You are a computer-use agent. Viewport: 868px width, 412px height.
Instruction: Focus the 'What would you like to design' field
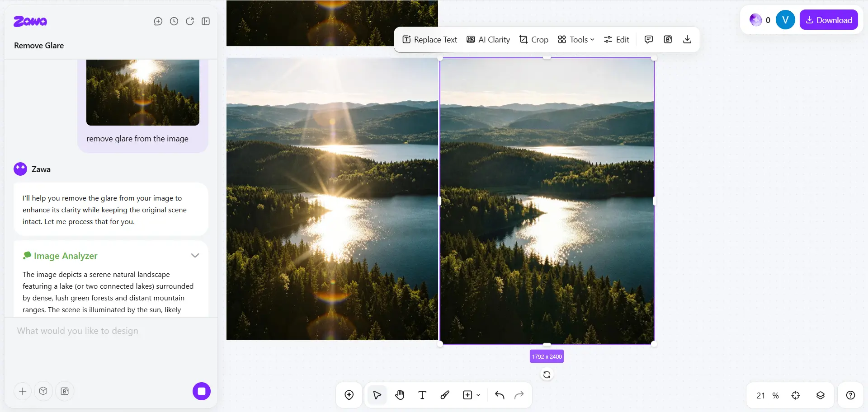pos(111,331)
